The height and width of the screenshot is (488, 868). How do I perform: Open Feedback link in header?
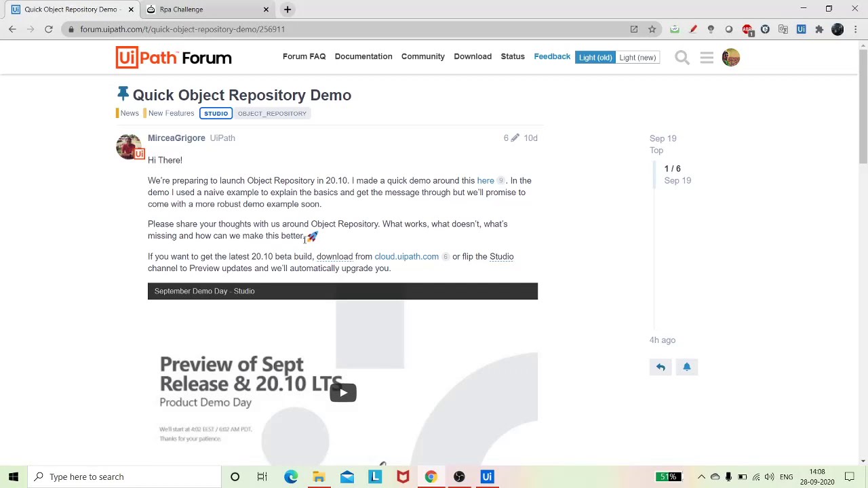click(x=552, y=56)
